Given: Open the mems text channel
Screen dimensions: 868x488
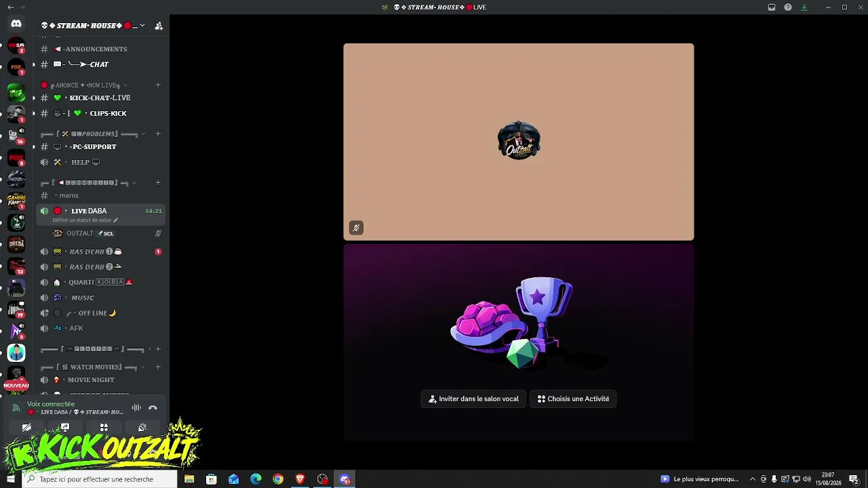Looking at the screenshot, I should (101, 195).
